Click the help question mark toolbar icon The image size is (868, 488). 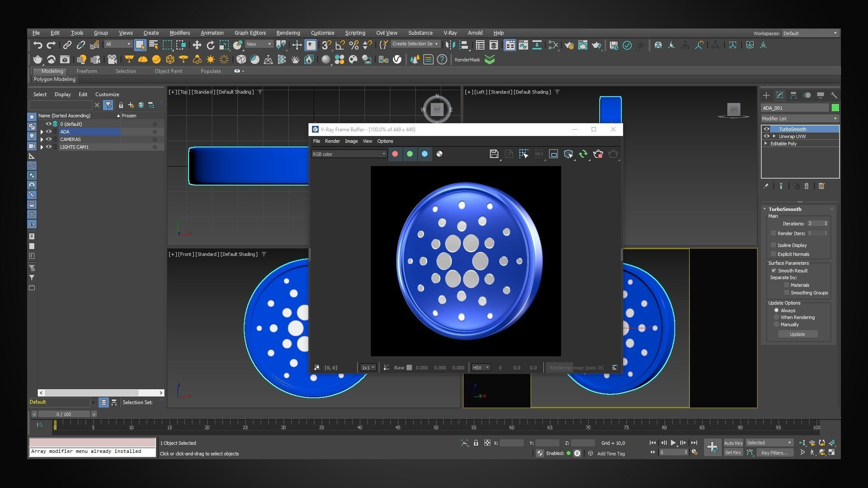click(442, 60)
